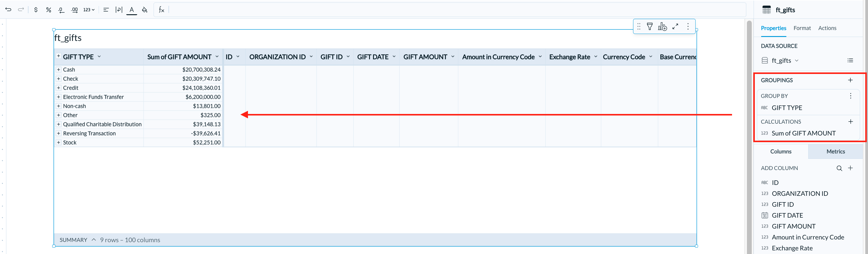Switch to the Properties tab
Viewport: 868px width, 254px height.
point(773,28)
